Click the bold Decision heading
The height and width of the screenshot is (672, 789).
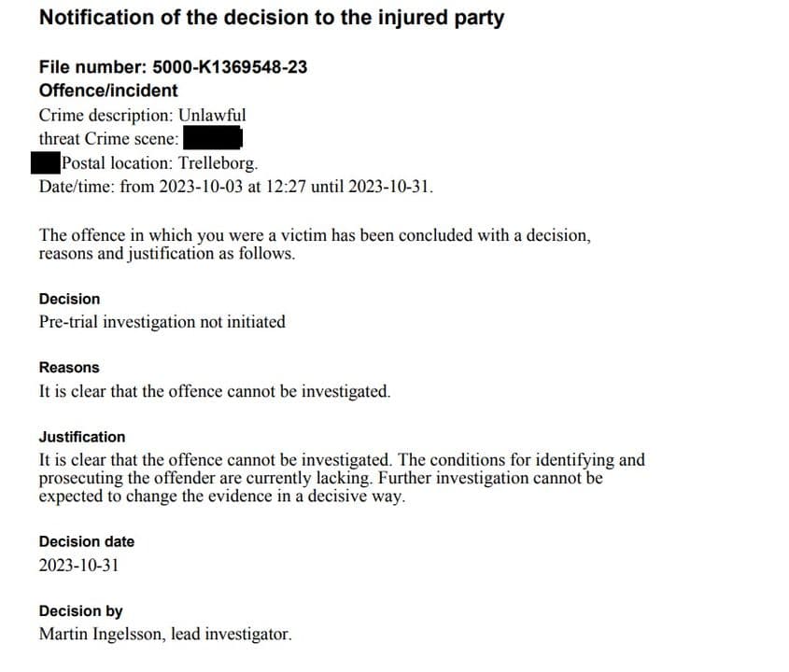[69, 299]
